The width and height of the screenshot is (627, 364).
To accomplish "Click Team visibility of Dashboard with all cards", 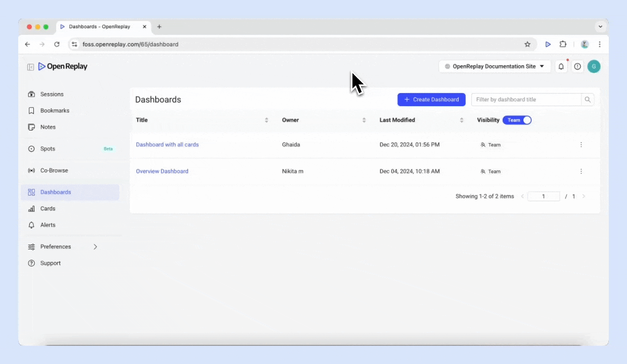I will [x=490, y=145].
